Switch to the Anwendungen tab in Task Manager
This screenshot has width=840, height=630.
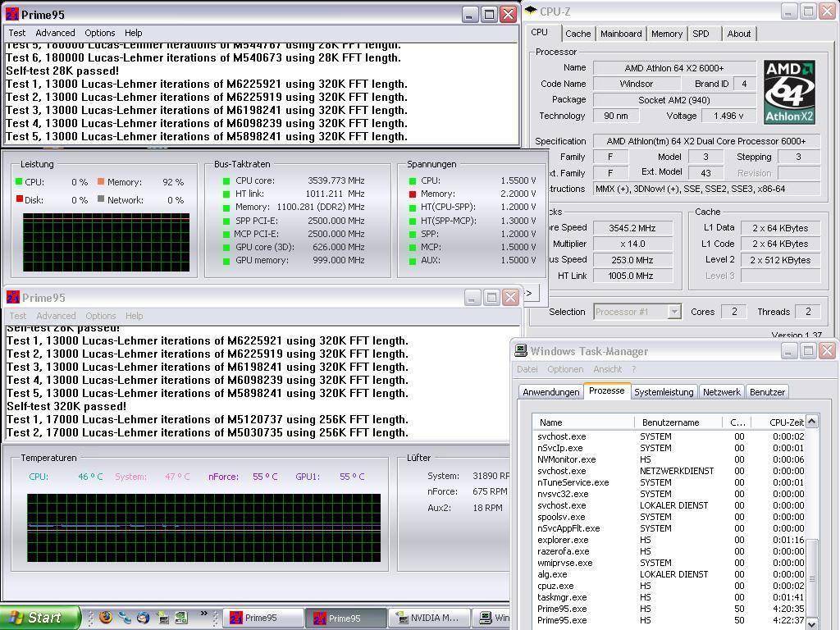[x=550, y=391]
